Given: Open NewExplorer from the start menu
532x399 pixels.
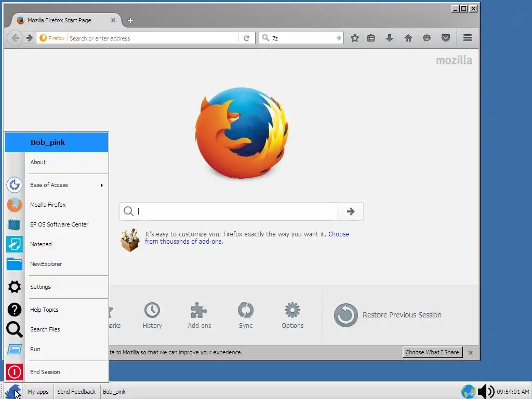Looking at the screenshot, I should (x=57, y=263).
